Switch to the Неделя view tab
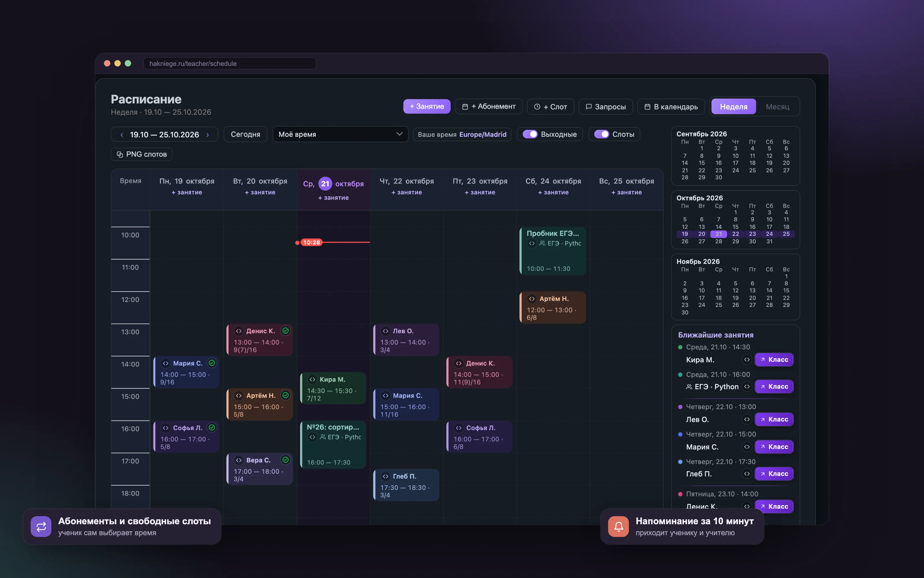The image size is (924, 578). [x=733, y=107]
